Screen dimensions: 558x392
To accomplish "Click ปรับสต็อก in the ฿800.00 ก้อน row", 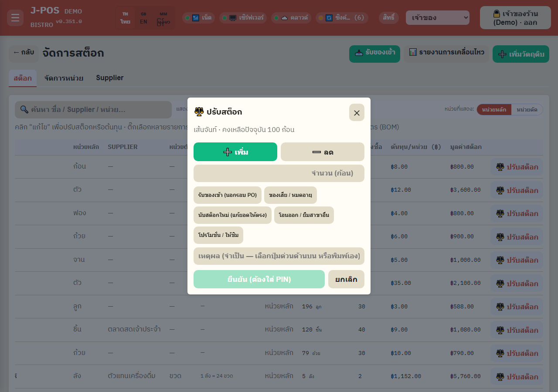I will [517, 167].
